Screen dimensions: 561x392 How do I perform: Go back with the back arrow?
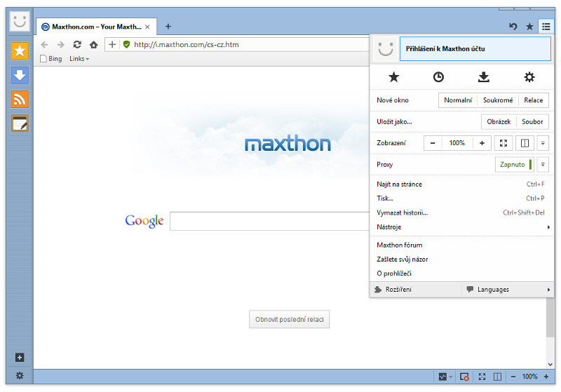coord(44,45)
